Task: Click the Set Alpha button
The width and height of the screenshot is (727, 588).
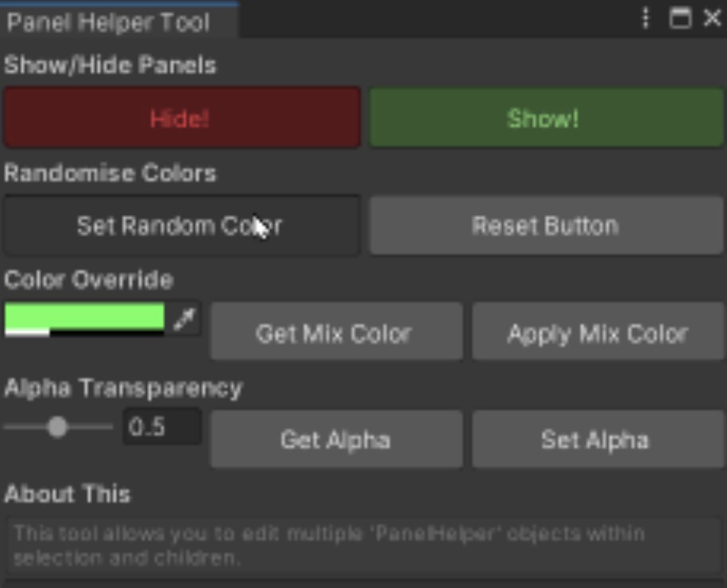Action: (x=597, y=440)
